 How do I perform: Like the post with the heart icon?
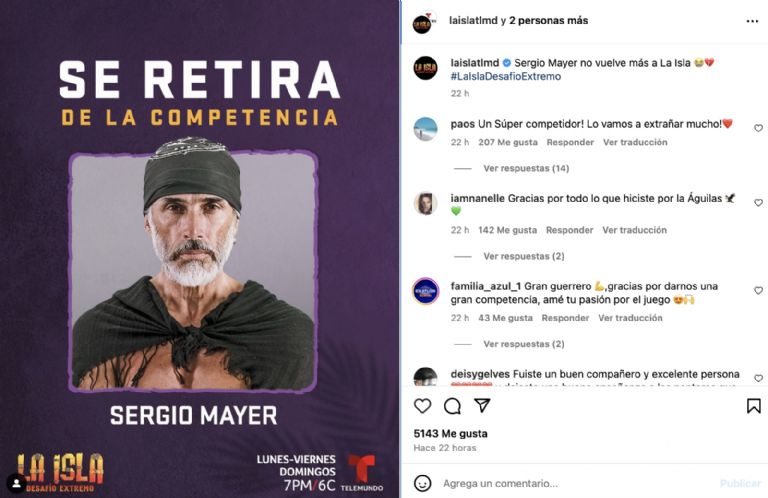pos(422,406)
